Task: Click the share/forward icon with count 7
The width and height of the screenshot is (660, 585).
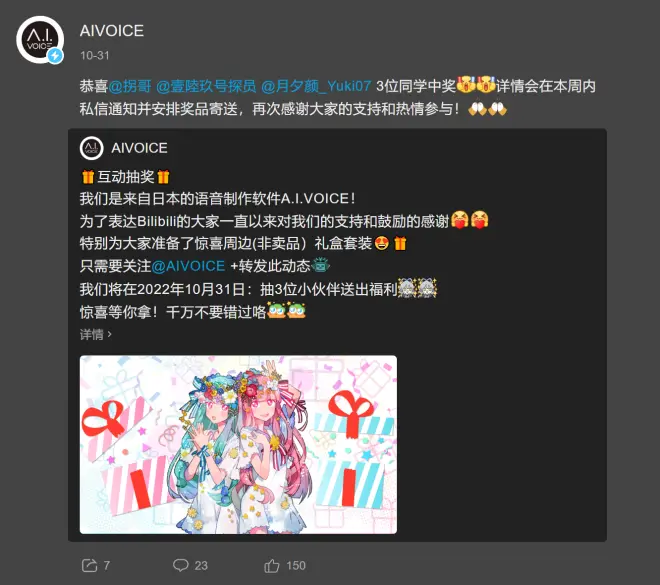Action: pos(89,565)
